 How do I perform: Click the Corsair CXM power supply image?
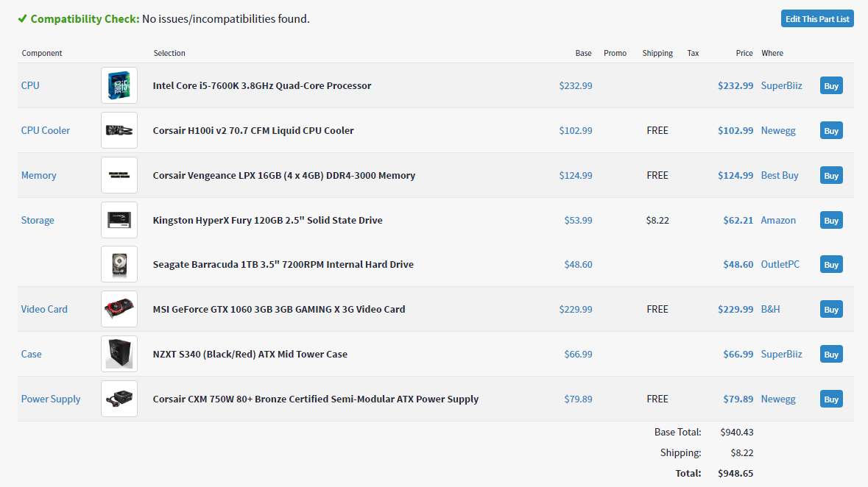pos(119,399)
